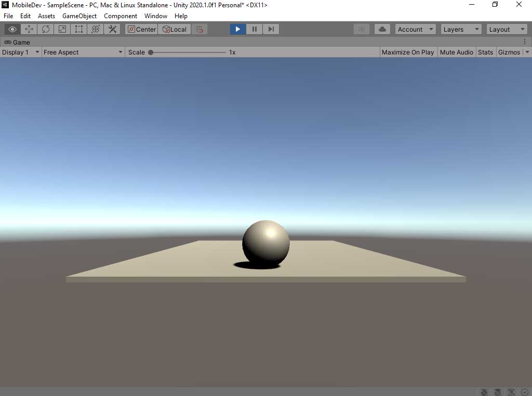This screenshot has height=396, width=532.
Task: Toggle Maximize On Play
Action: click(x=407, y=52)
